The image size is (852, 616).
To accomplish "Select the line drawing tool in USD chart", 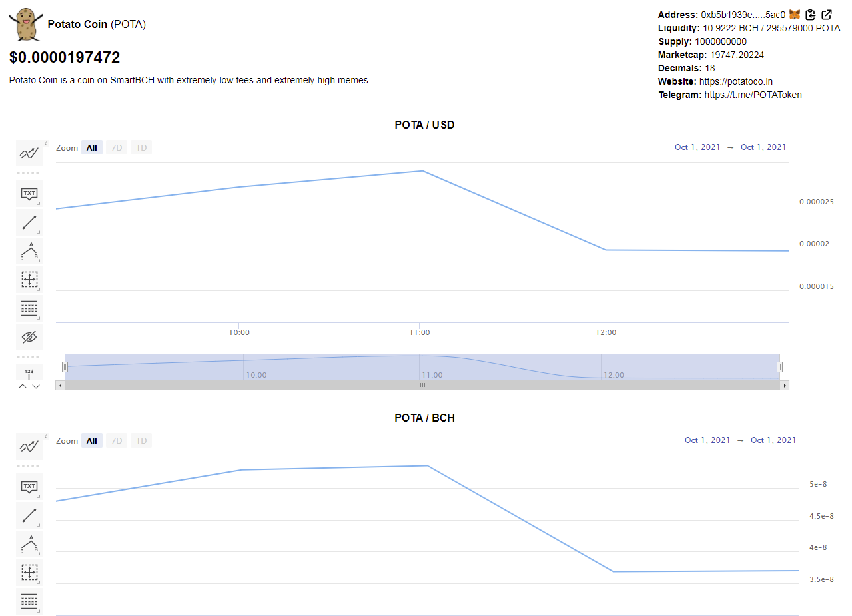I will pos(29,222).
